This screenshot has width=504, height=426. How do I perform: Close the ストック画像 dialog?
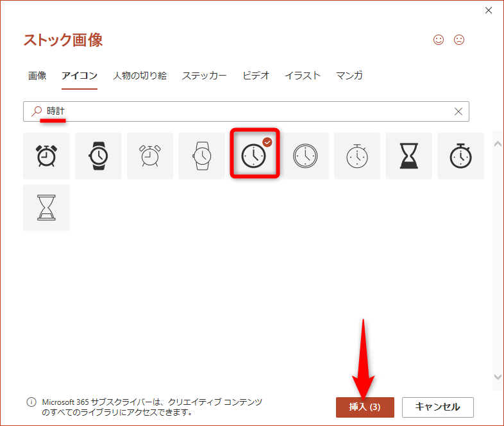(489, 10)
